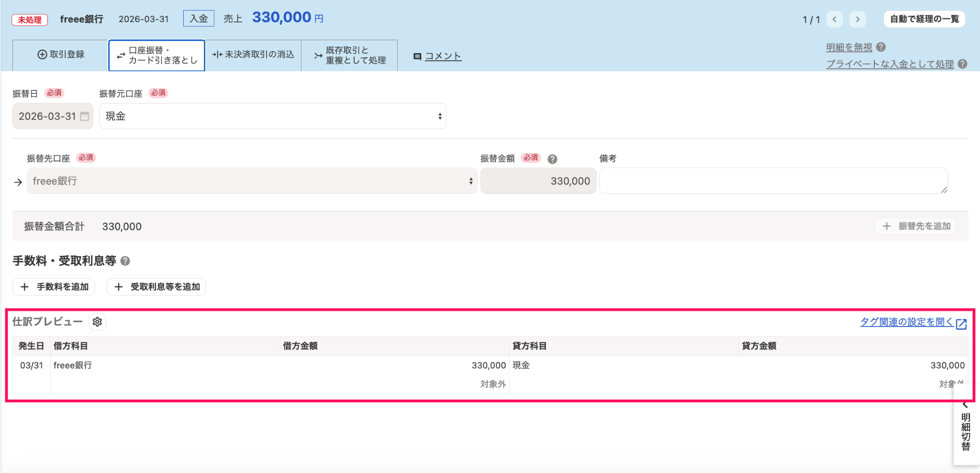
Task: Click help icon next to 明細を無視
Action: (881, 47)
